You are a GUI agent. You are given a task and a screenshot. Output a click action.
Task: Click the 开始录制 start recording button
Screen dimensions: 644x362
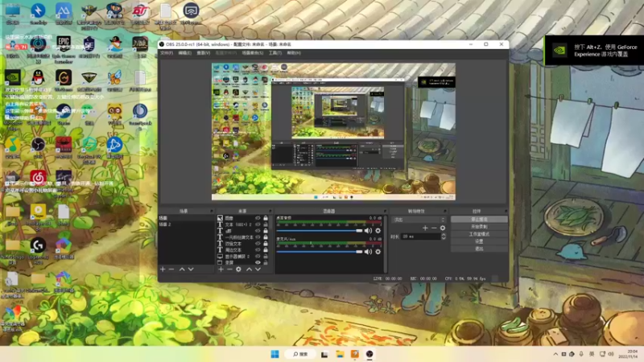479,227
